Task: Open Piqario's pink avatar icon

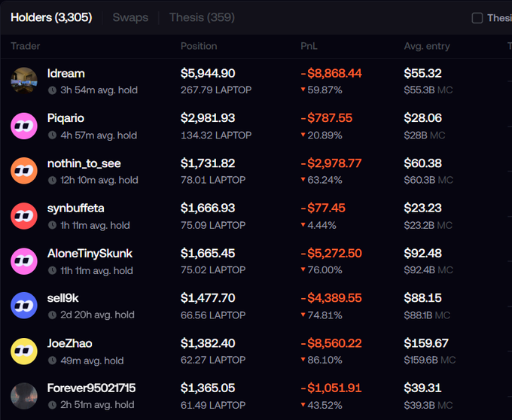Action: point(24,126)
